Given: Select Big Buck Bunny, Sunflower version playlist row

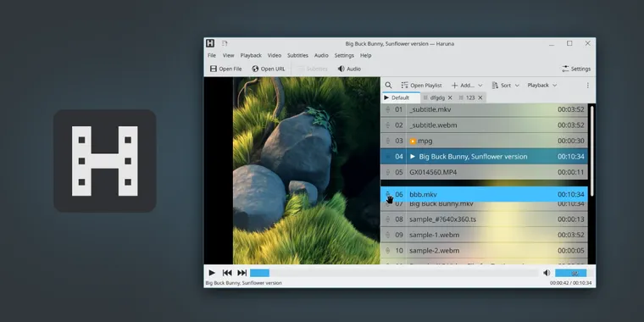Looking at the screenshot, I should click(484, 156).
